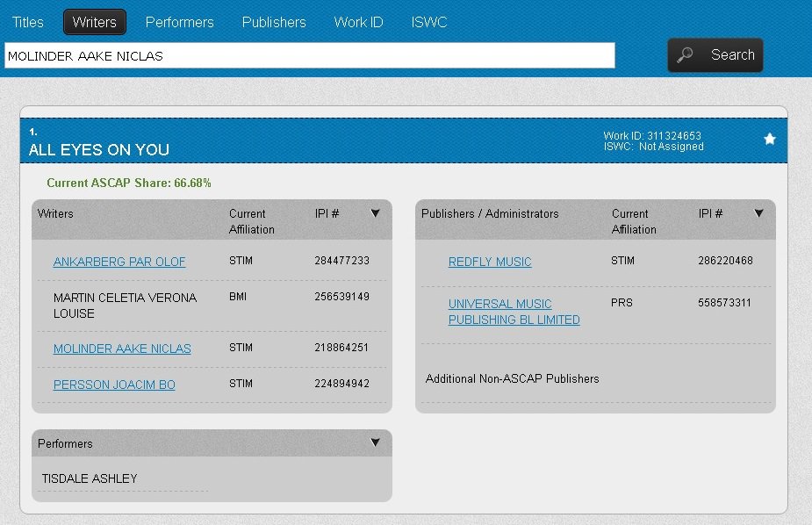Click the search text field with MOLINDER AAKE NICLAS

coord(310,55)
